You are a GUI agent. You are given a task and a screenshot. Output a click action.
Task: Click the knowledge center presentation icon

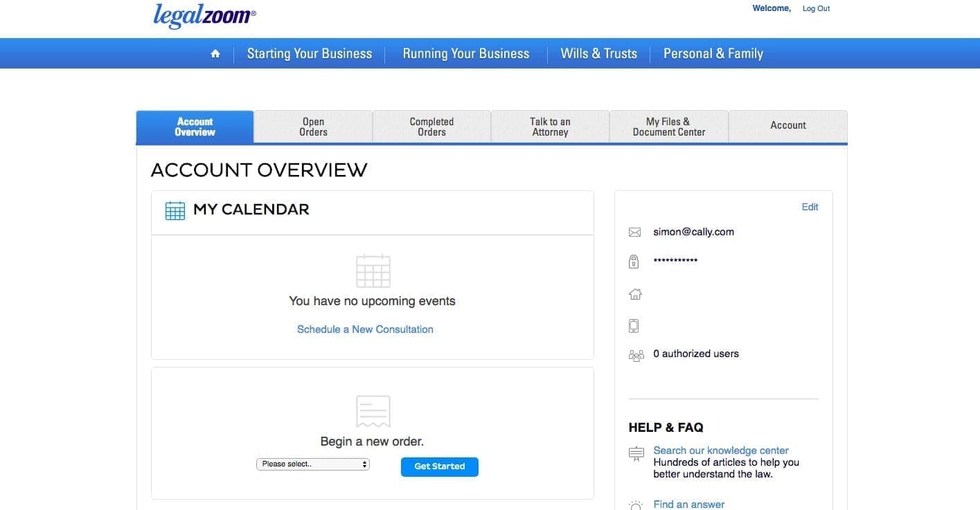pos(636,454)
